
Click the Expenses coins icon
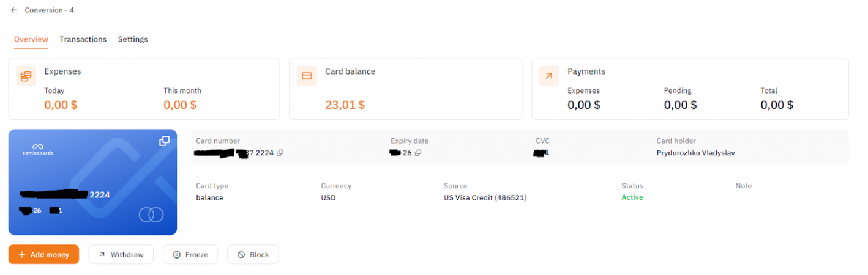point(26,76)
